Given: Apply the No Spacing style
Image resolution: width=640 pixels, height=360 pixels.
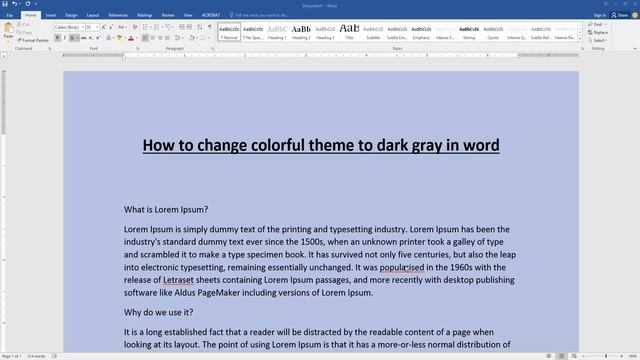Looking at the screenshot, I should tap(253, 32).
